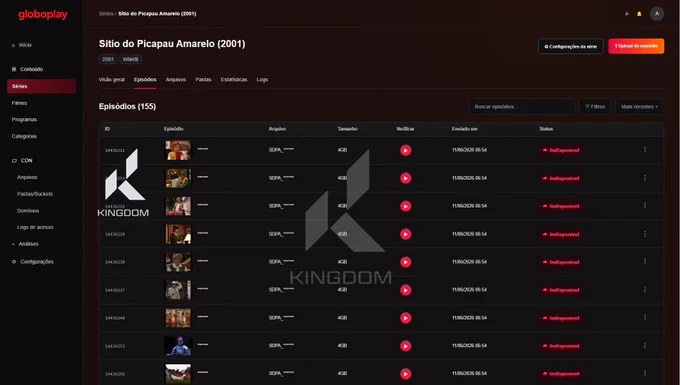Click the thumbnail of episode 14436237
Screen dimensions: 680x385
click(x=178, y=290)
